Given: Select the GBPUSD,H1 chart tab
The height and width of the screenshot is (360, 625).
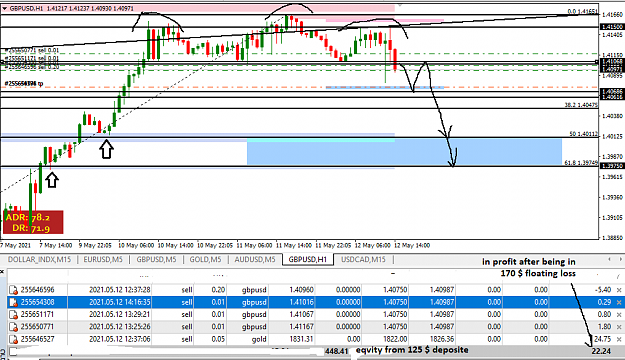Looking at the screenshot, I should point(307,260).
